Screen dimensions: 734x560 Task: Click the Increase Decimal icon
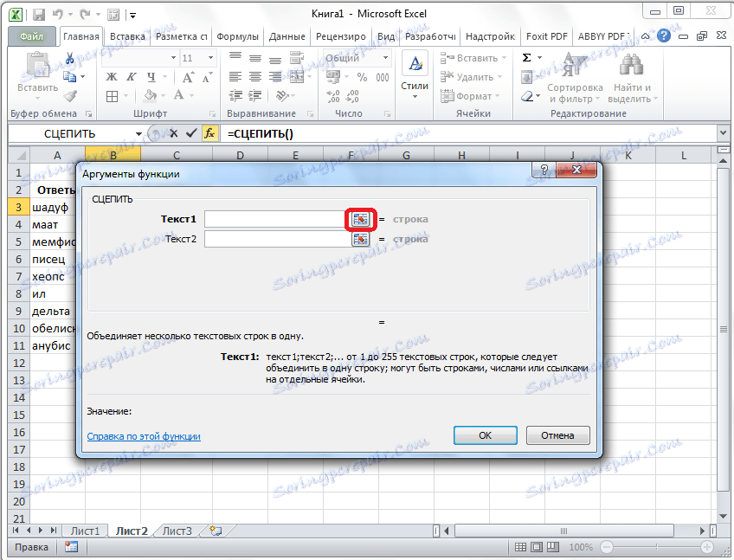click(x=333, y=96)
